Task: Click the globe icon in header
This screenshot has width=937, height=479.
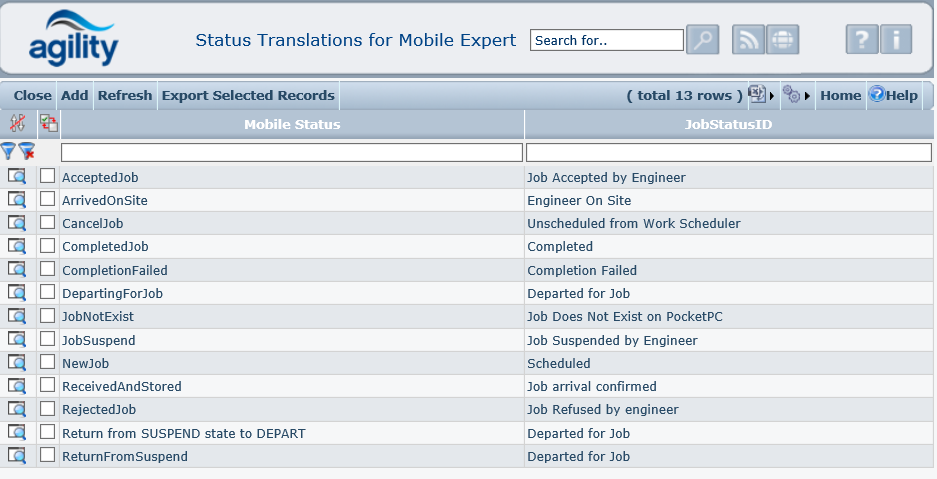Action: pyautogui.click(x=782, y=40)
